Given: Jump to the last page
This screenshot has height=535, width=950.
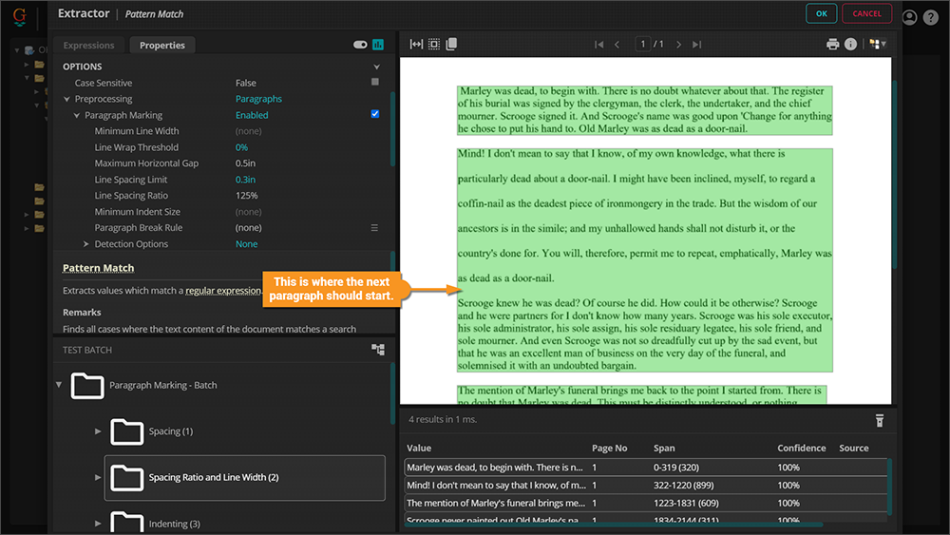Looking at the screenshot, I should pyautogui.click(x=697, y=44).
